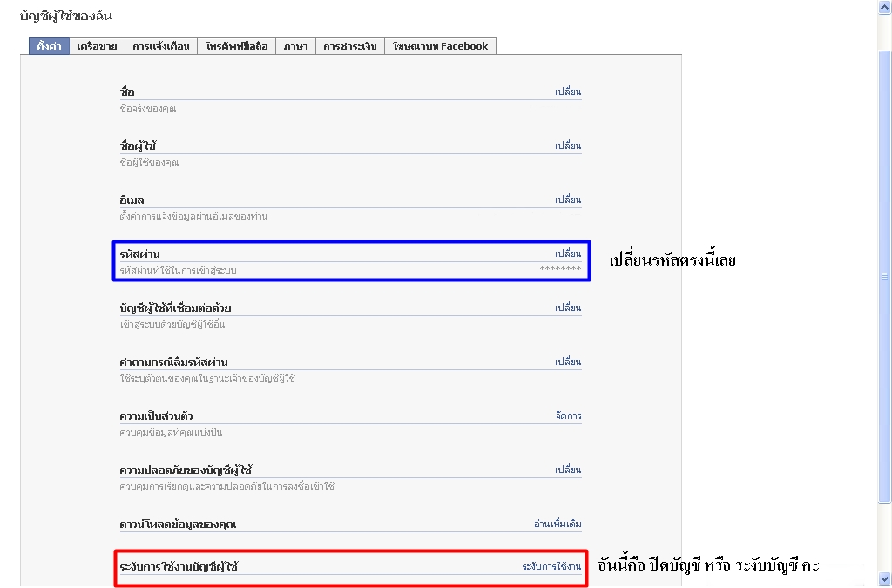Click the ระงับการใช้งาน deactivate account link
Viewport: 892px width, 588px height.
(x=551, y=567)
